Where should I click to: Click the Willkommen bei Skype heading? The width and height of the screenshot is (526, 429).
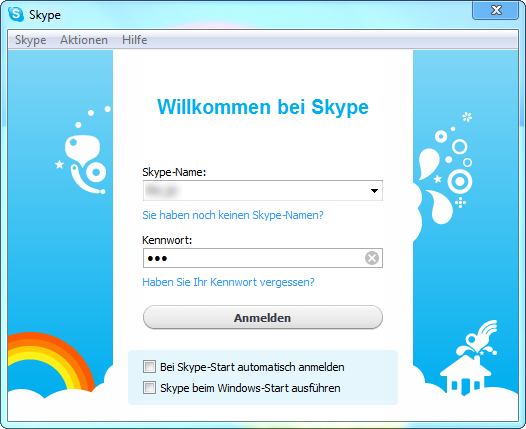(x=263, y=107)
